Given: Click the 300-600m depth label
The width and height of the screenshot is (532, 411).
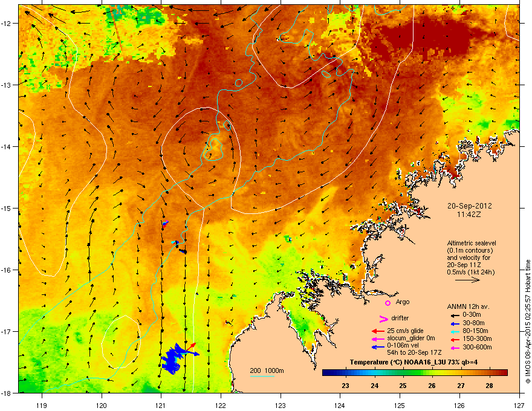Looking at the screenshot, I should [x=477, y=347].
